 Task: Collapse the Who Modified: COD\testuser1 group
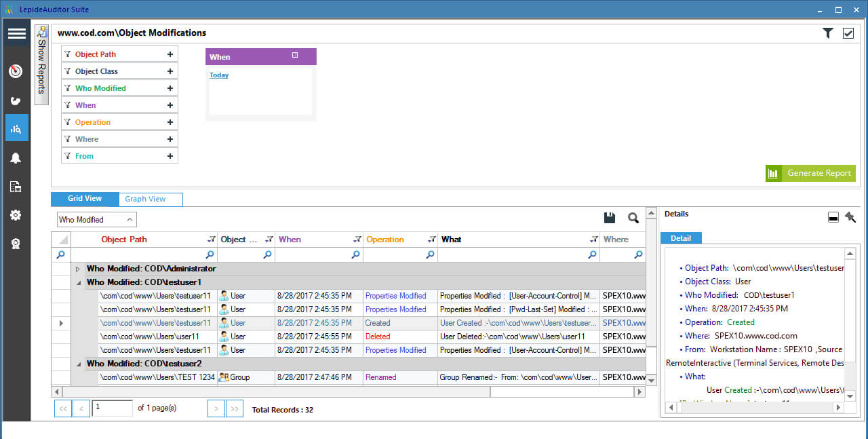77,282
